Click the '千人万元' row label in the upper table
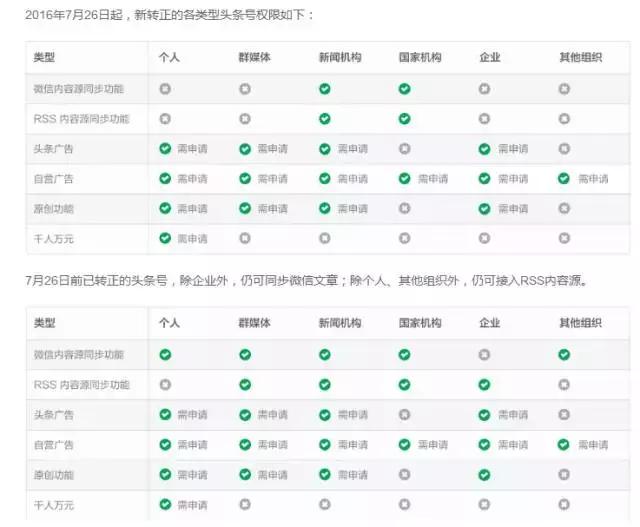The height and width of the screenshot is (527, 640). click(x=53, y=239)
